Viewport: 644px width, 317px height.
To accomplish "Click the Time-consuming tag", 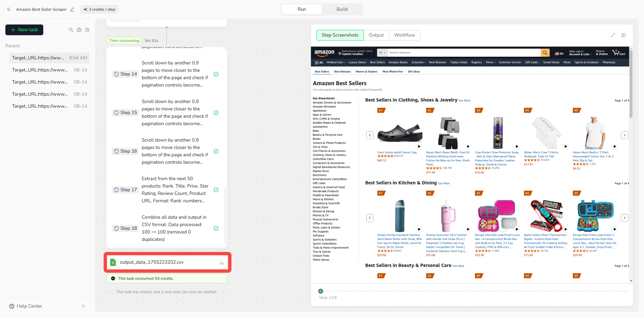I will [124, 41].
